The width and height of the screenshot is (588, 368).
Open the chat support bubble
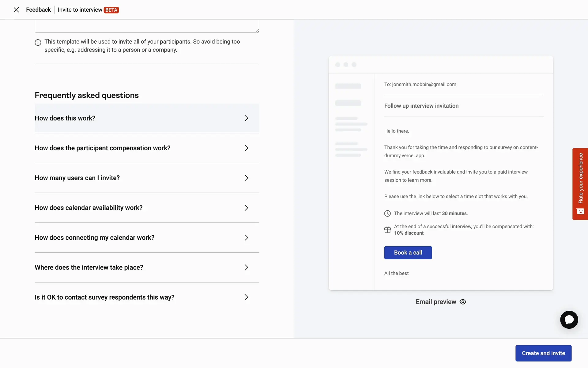point(569,320)
